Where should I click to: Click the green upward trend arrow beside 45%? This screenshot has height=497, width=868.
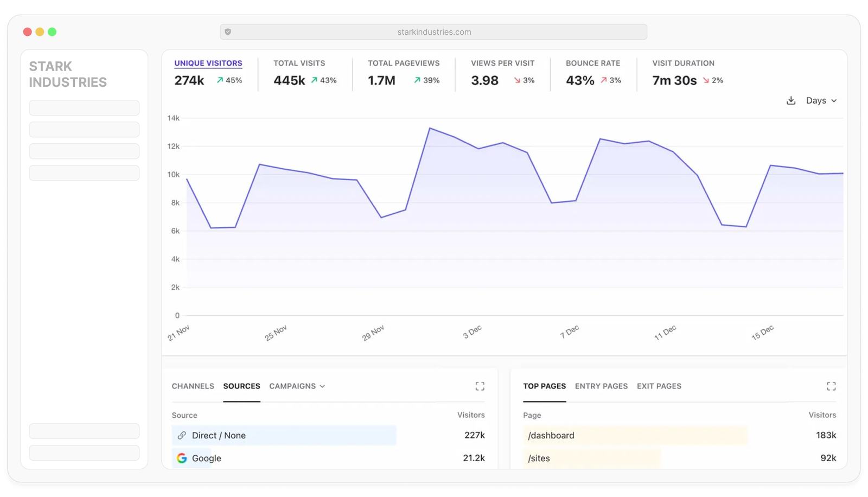[219, 80]
